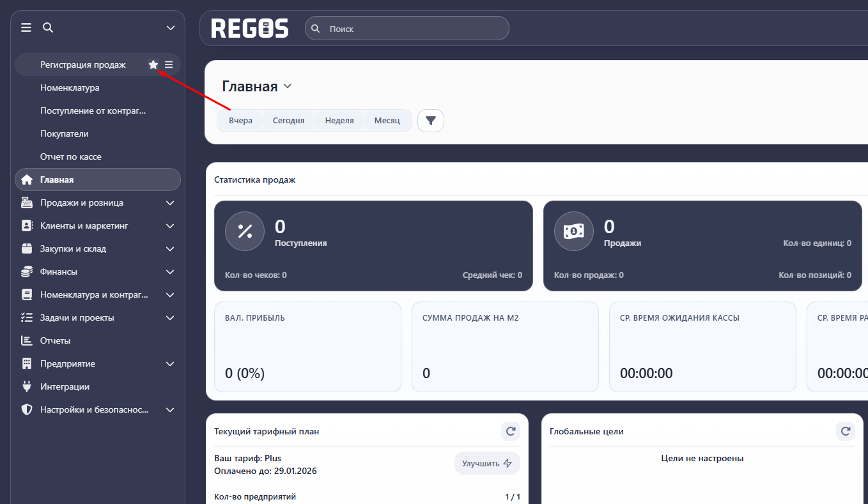This screenshot has height=504, width=868.
Task: Click the filter funnel icon
Action: [430, 120]
